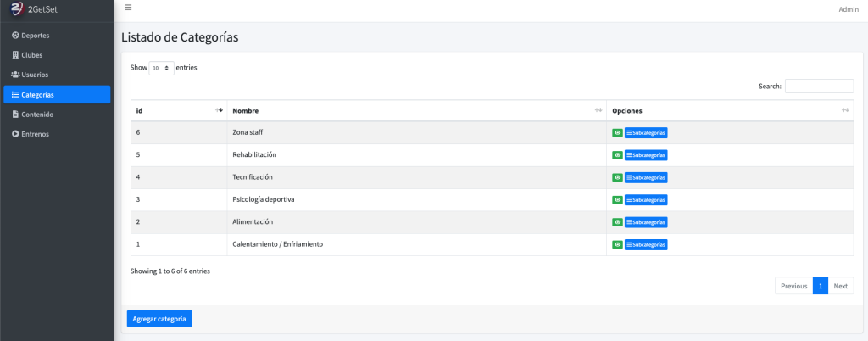
Task: Sort table by Nombre column
Action: point(415,111)
